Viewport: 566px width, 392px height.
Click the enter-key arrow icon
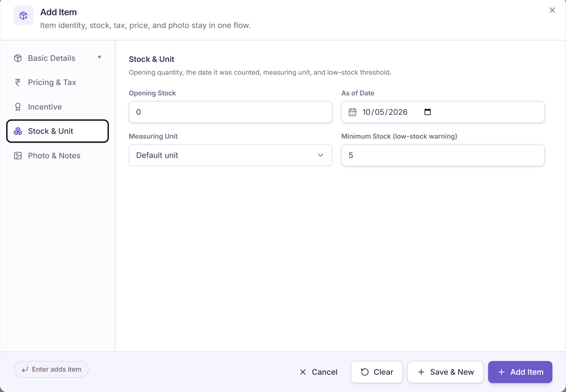pyautogui.click(x=25, y=370)
